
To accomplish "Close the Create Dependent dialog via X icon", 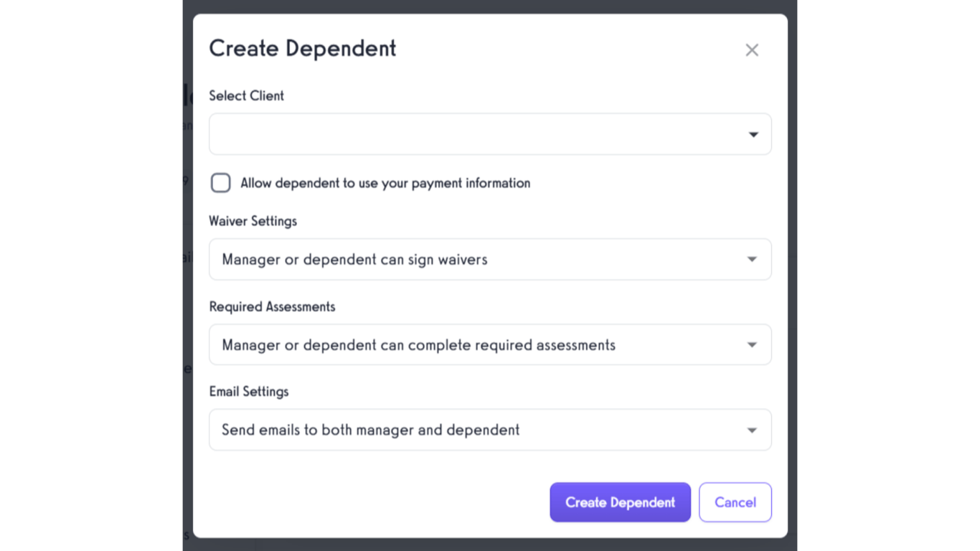I will pyautogui.click(x=751, y=50).
